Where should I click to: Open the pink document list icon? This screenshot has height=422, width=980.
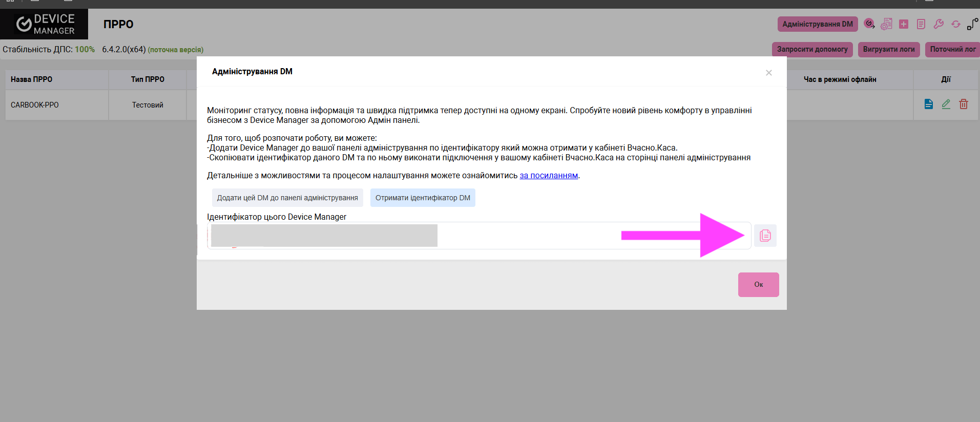(921, 24)
